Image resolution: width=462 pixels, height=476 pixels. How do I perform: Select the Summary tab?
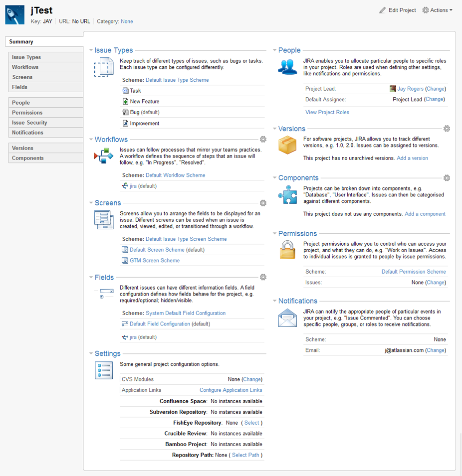pos(44,41)
